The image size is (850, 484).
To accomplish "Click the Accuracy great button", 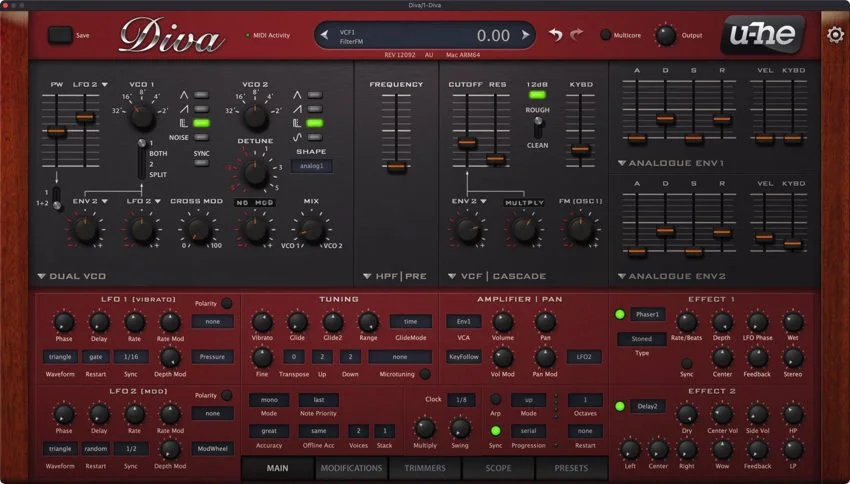I will [269, 431].
